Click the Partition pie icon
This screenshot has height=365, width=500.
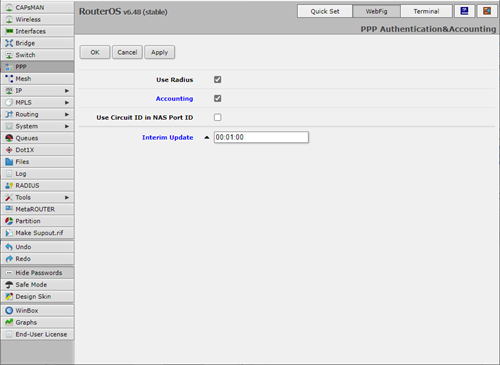tap(9, 221)
